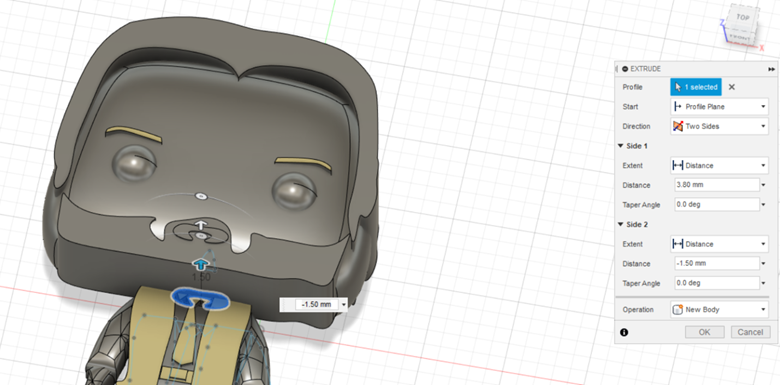Screen dimensions: 780x385
Task: Open the Side 1 Extent 'Distance' dropdown
Action: click(x=719, y=166)
